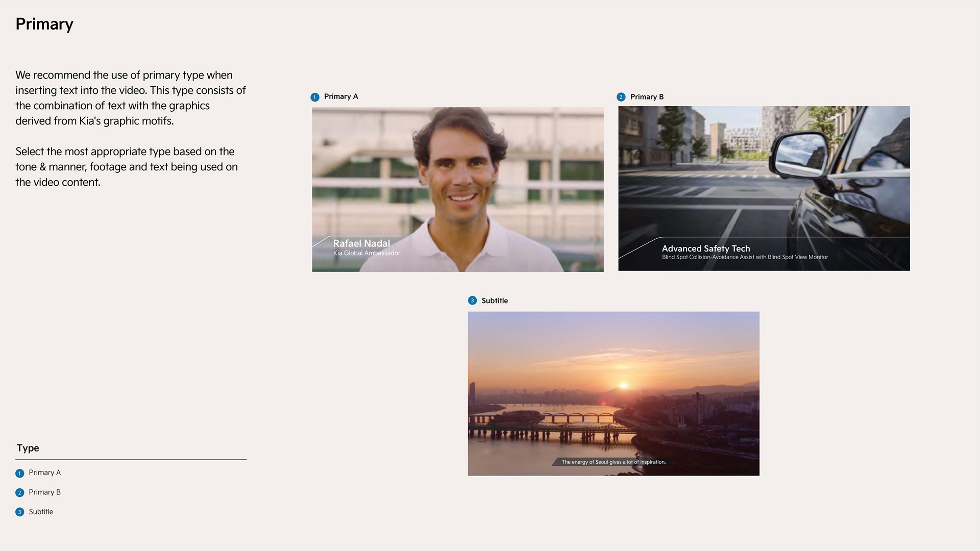Open the Advanced Safety Tech car thumbnail

(764, 173)
